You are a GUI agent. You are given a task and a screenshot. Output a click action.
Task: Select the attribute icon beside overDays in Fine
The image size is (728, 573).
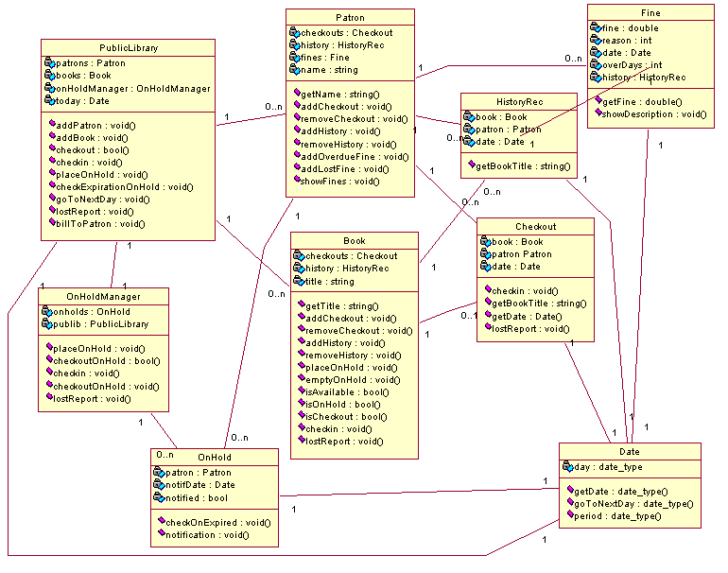click(597, 65)
